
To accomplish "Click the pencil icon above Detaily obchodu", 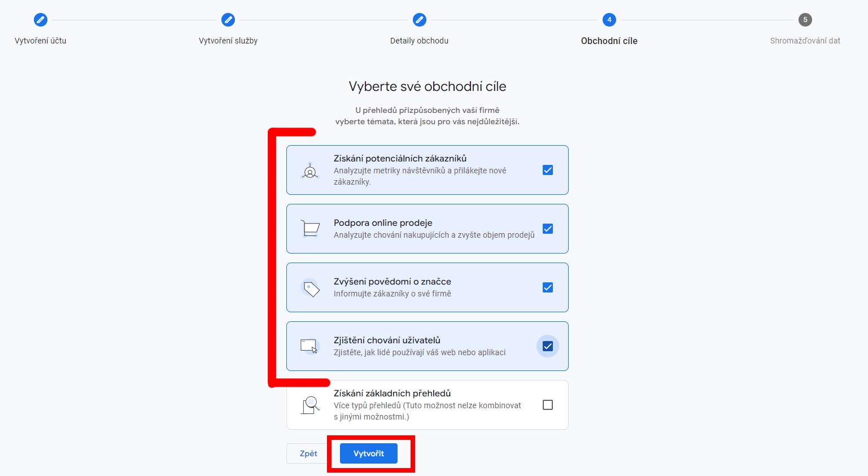I will point(419,20).
